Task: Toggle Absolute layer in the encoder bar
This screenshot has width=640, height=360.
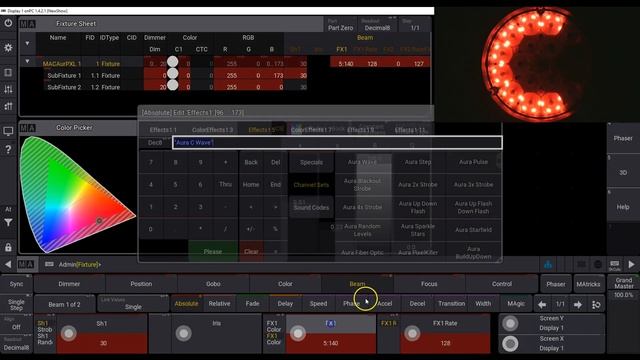Action: coord(187,304)
